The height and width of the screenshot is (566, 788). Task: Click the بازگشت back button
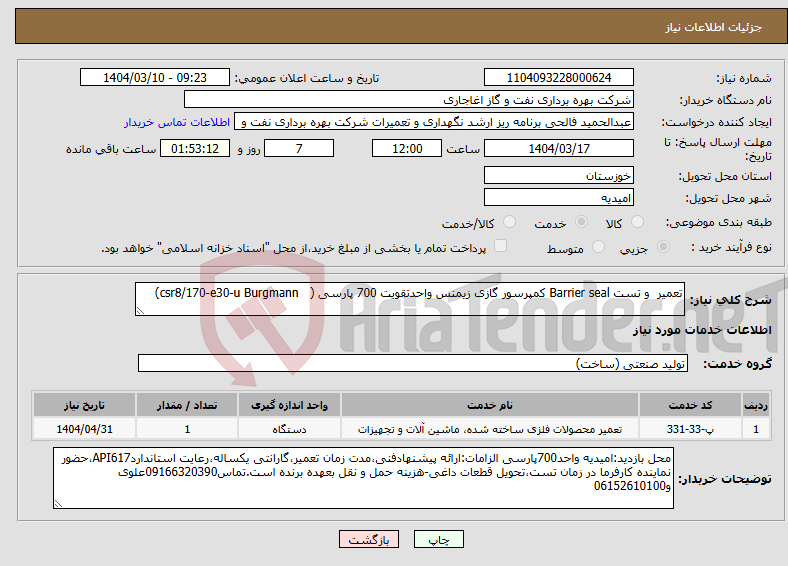(369, 539)
